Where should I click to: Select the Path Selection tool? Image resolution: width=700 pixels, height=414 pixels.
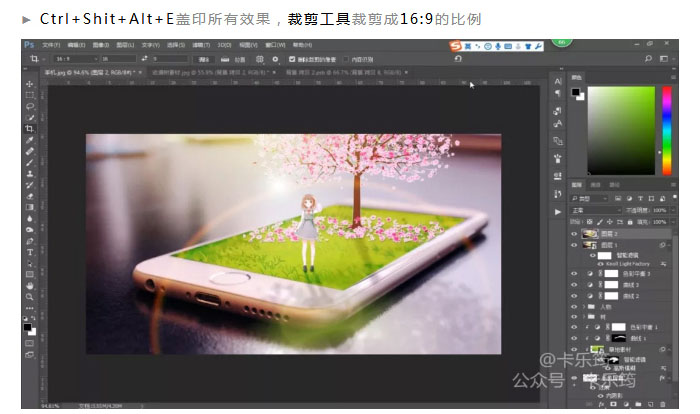click(x=30, y=263)
